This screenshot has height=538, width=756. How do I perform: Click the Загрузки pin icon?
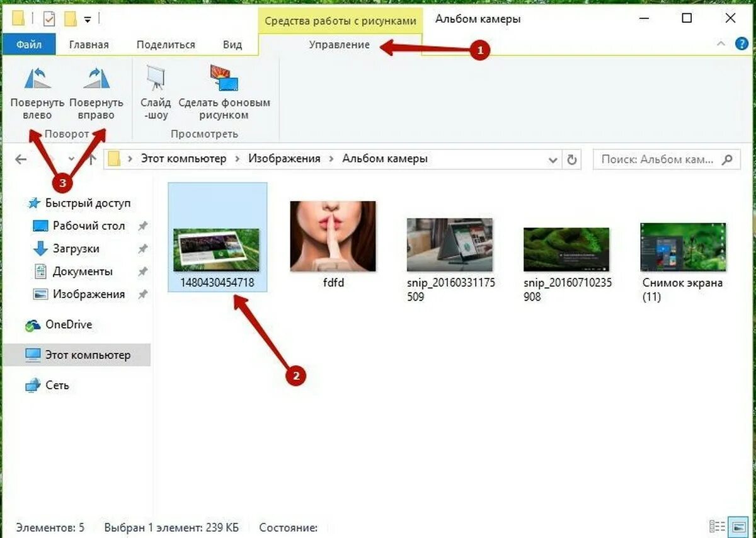142,249
